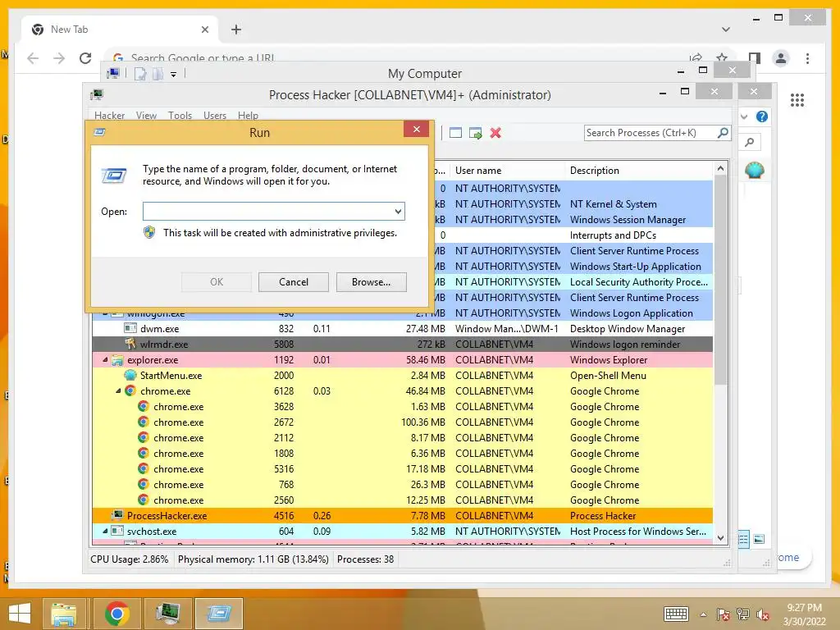Click Browse... in the Run dialog
This screenshot has width=840, height=630.
tap(372, 282)
